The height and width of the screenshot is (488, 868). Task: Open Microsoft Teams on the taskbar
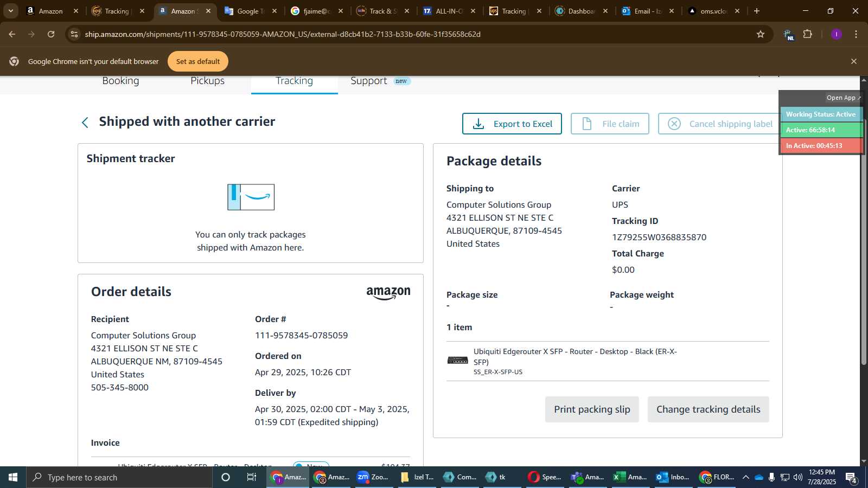588,477
